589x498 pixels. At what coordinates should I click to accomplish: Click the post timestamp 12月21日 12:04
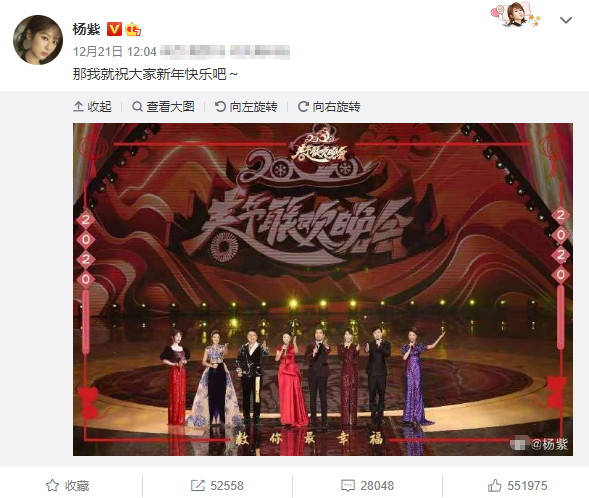point(115,51)
